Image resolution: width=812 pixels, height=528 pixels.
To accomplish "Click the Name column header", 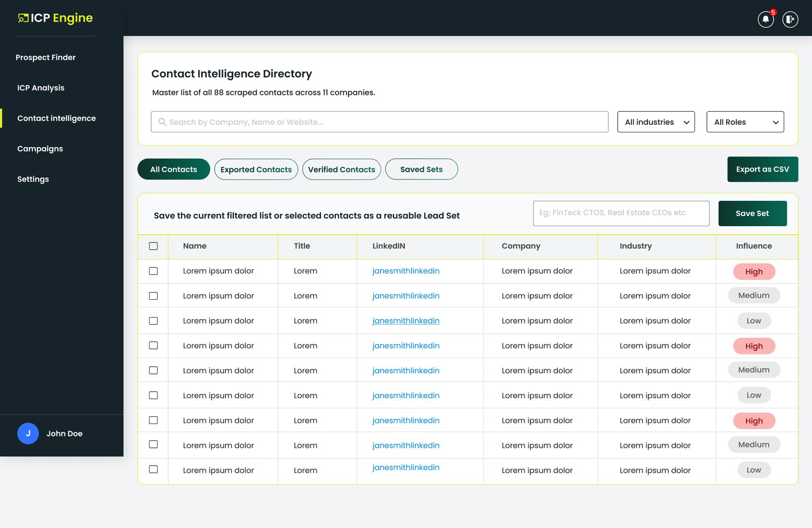I will tap(195, 246).
